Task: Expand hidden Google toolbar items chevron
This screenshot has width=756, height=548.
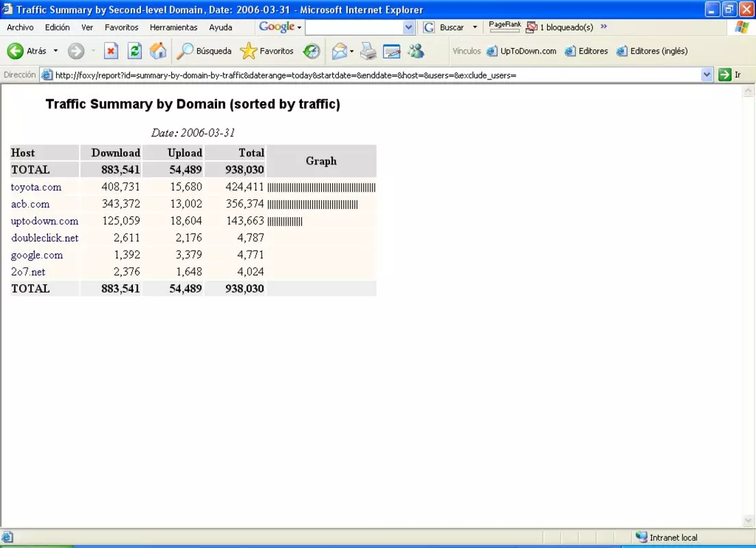Action: [x=604, y=27]
